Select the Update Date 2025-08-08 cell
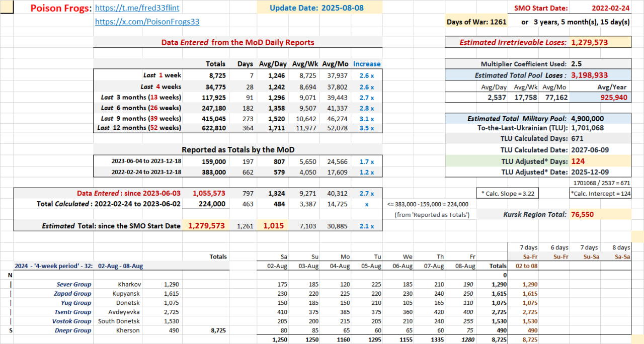This screenshot has height=344, width=644. click(316, 8)
